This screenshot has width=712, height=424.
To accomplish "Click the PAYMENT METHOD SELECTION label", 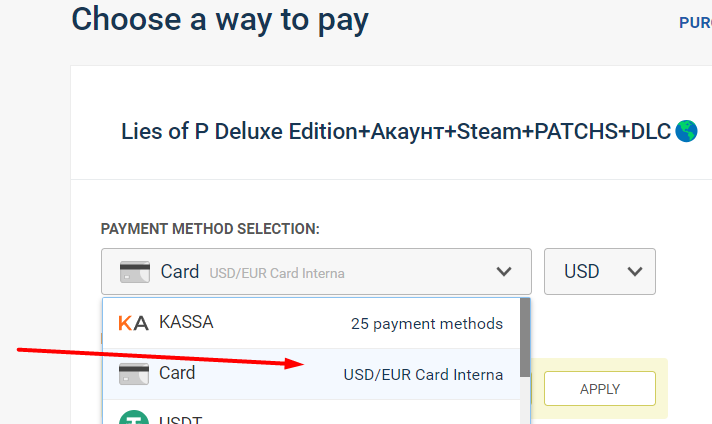I will point(210,229).
